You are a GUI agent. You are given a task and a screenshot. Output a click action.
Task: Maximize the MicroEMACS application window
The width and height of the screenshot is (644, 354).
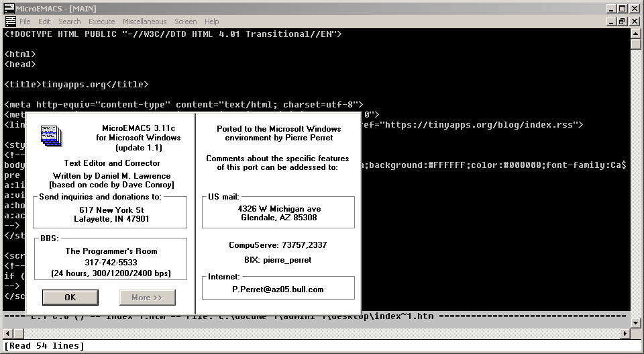coord(623,8)
